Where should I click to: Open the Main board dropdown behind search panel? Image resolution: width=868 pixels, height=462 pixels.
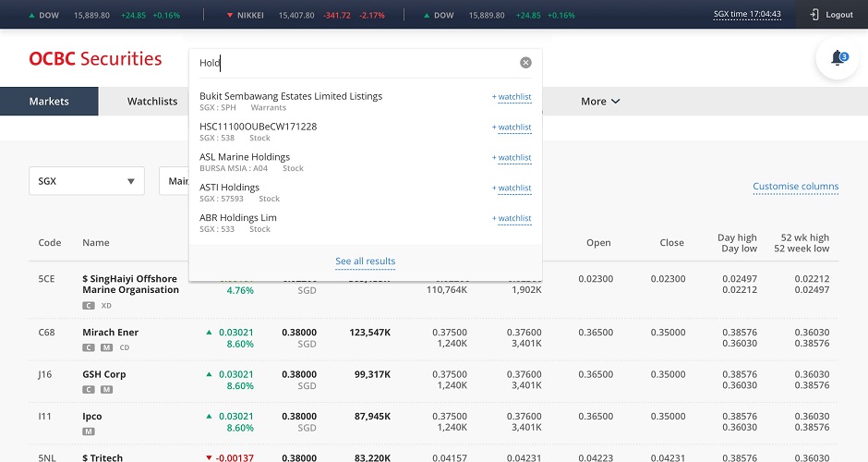coord(175,181)
